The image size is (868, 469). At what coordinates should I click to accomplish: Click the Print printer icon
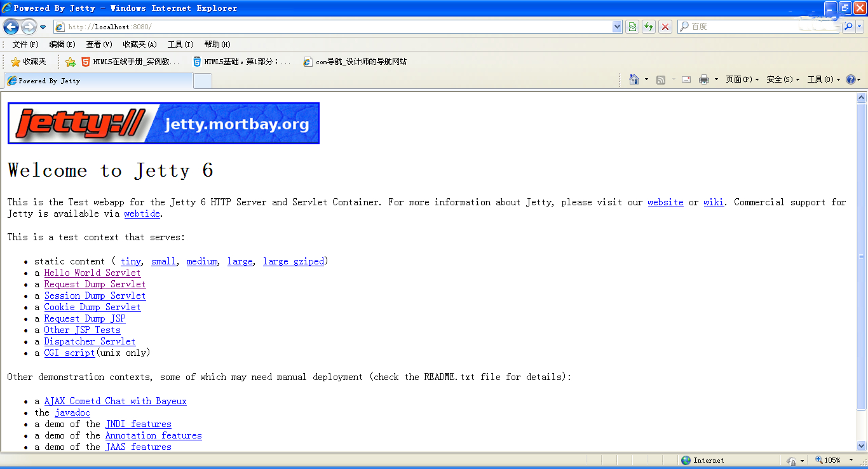704,79
